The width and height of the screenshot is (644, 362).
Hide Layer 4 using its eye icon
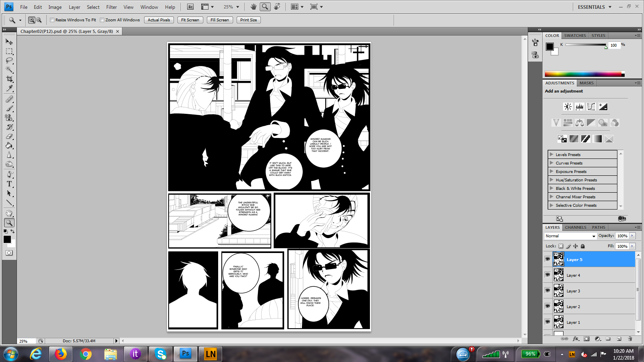click(x=547, y=275)
